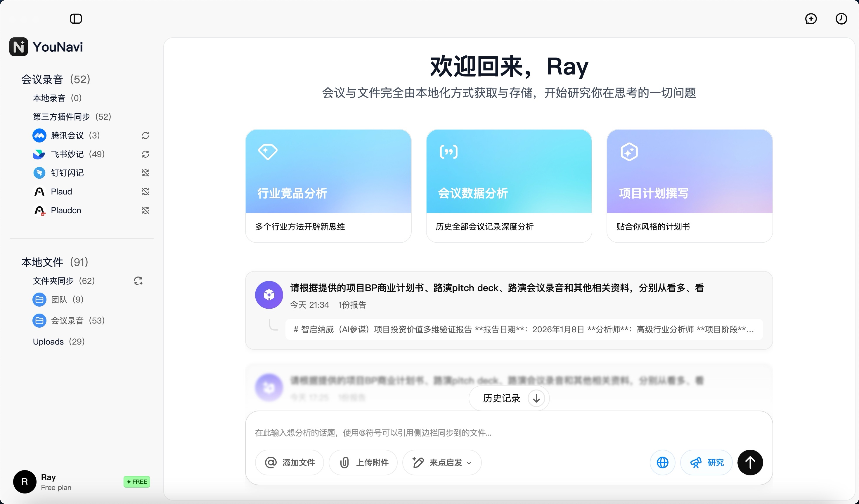Open Uploads (29) in the sidebar
Viewport: 859px width, 504px height.
[59, 341]
